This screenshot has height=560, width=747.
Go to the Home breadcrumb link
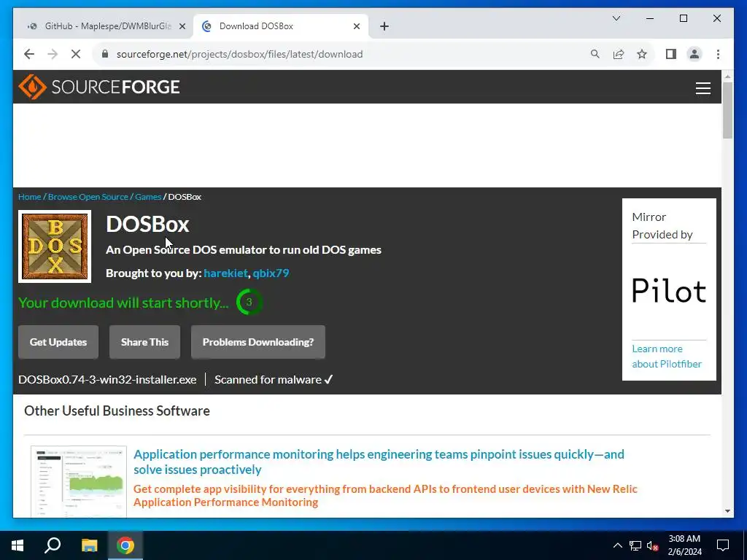(29, 197)
